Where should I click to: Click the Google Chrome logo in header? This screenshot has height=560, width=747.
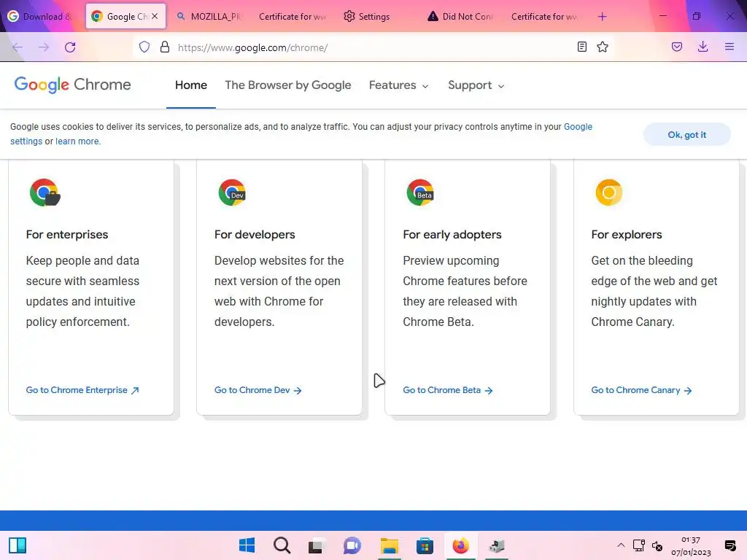pyautogui.click(x=72, y=85)
